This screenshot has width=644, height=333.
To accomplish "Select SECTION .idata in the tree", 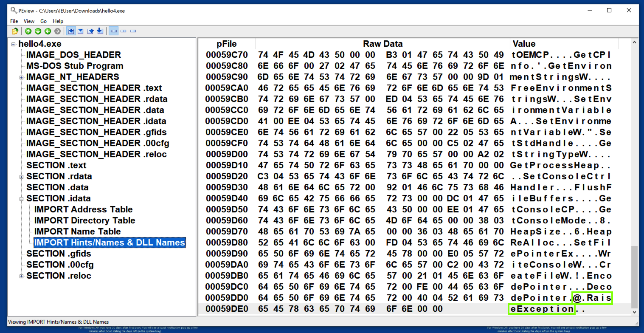I will [58, 198].
